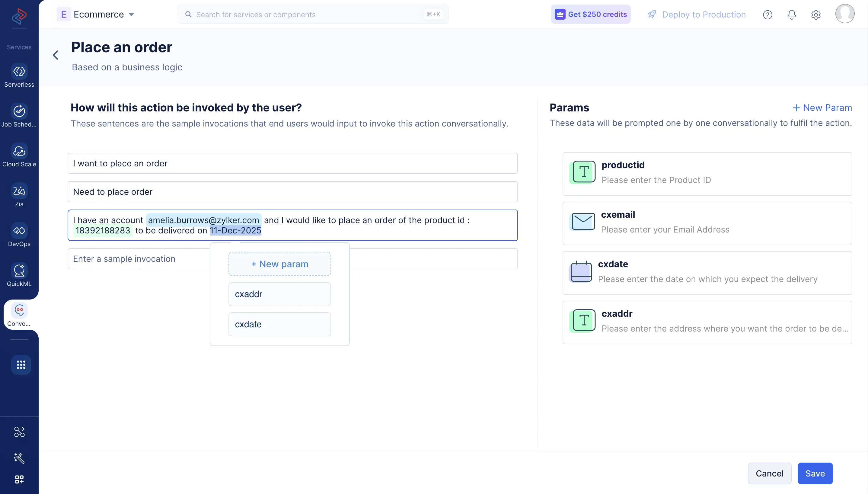Open the QuickML service

pos(19,271)
